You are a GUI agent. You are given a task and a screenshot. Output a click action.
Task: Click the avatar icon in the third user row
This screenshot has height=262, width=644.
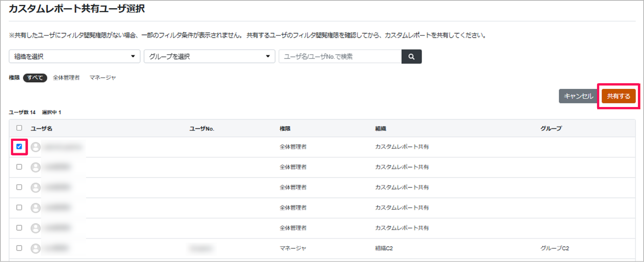coord(36,188)
